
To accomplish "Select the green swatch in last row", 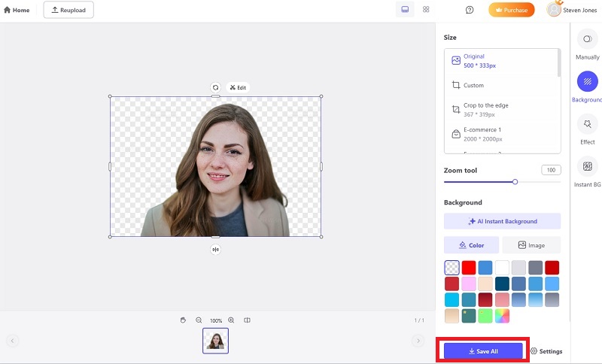I will click(x=485, y=316).
